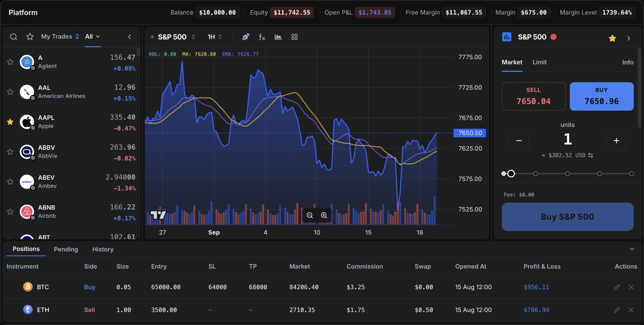Screen dimensions: 644x325
Task: Swap units to USD with arrows icon
Action: click(x=591, y=155)
